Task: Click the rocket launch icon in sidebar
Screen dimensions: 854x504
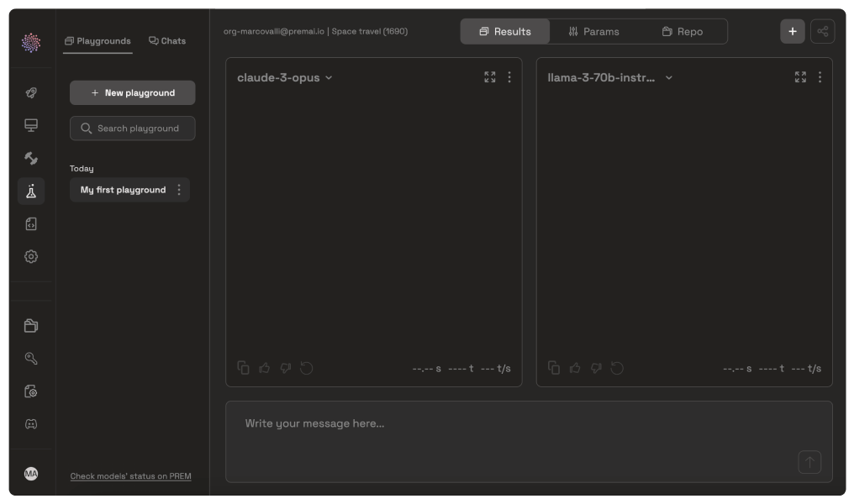Action: pyautogui.click(x=31, y=93)
